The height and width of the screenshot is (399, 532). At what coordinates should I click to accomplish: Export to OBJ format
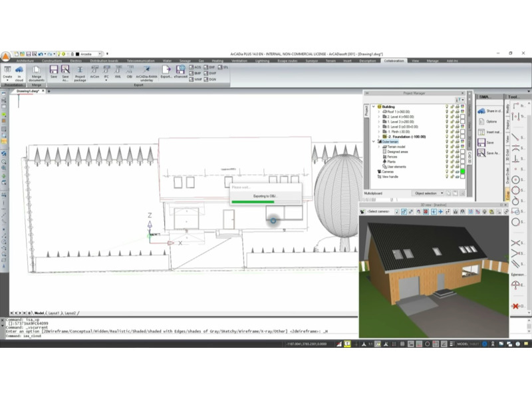[129, 72]
